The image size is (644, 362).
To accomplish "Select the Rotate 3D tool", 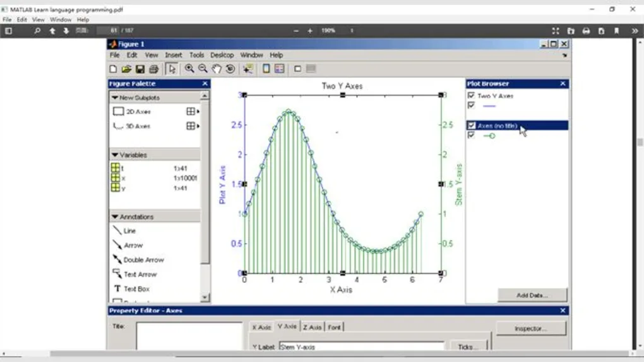I will [230, 69].
